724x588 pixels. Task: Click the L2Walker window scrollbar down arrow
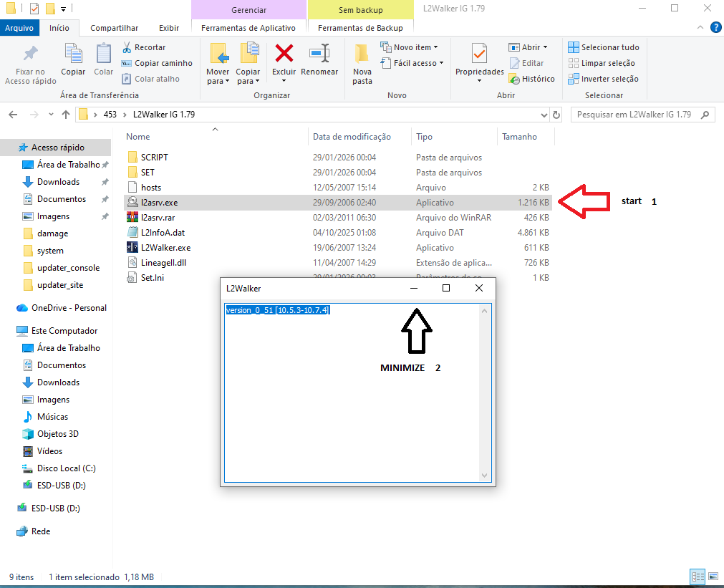pos(484,476)
